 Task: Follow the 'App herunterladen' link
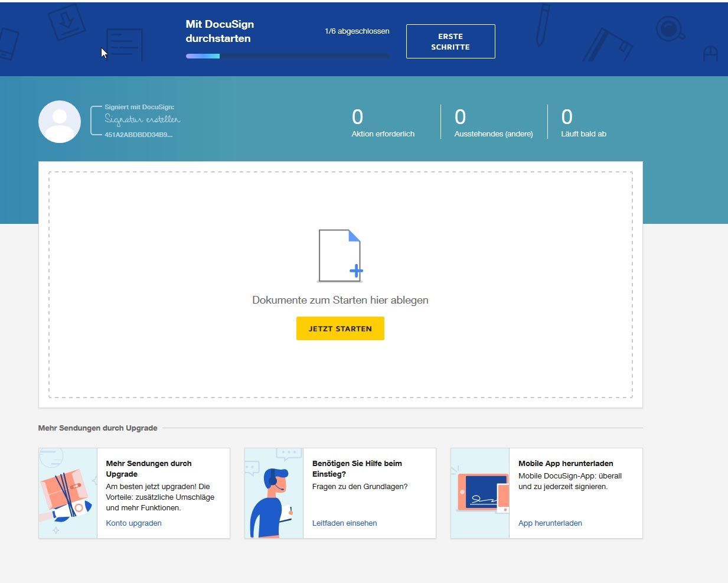550,523
